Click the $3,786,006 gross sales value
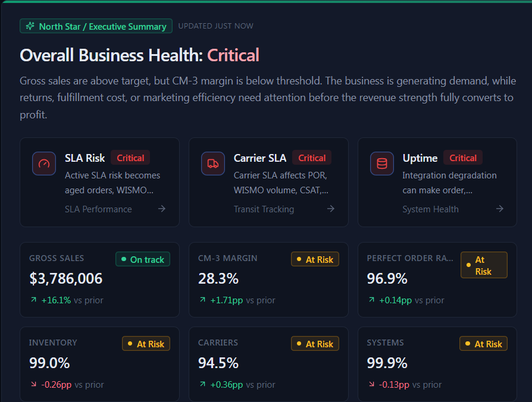This screenshot has height=402, width=532. [66, 279]
